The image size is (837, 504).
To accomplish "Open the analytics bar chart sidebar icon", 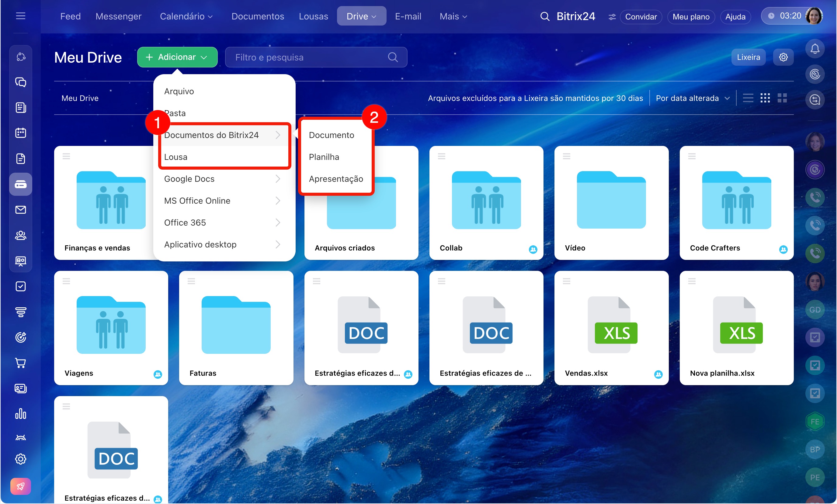I will [21, 414].
